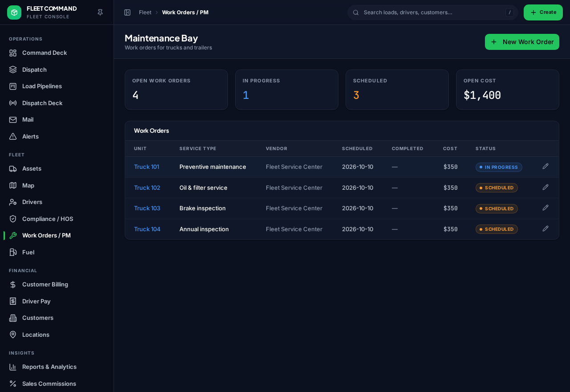
Task: Collapse sidebar using the panel toggle icon
Action: click(127, 12)
